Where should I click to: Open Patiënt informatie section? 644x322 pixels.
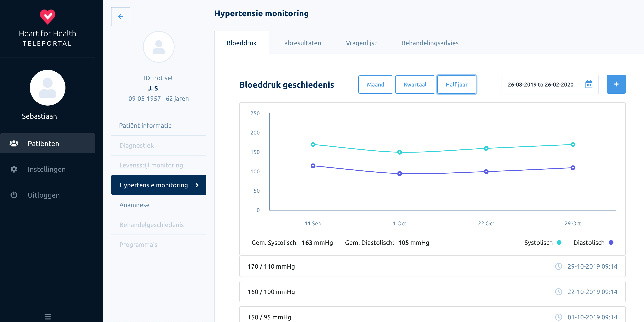(145, 126)
